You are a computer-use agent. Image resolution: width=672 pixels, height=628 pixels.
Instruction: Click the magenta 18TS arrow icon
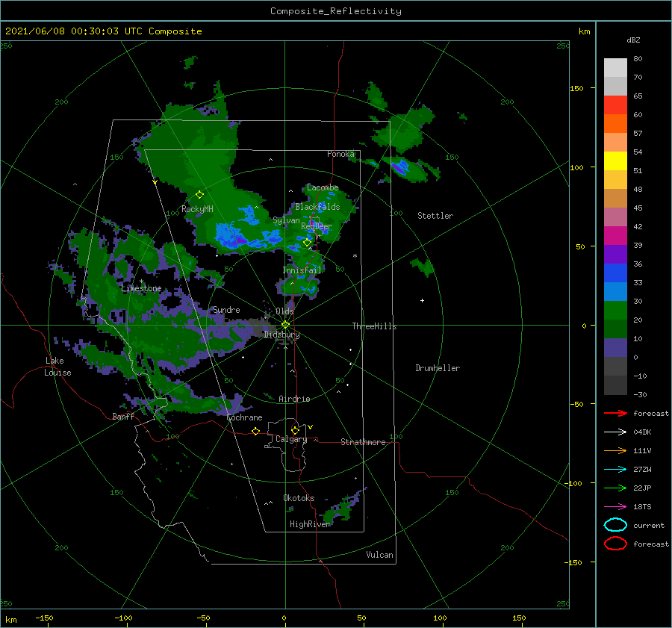pyautogui.click(x=615, y=507)
